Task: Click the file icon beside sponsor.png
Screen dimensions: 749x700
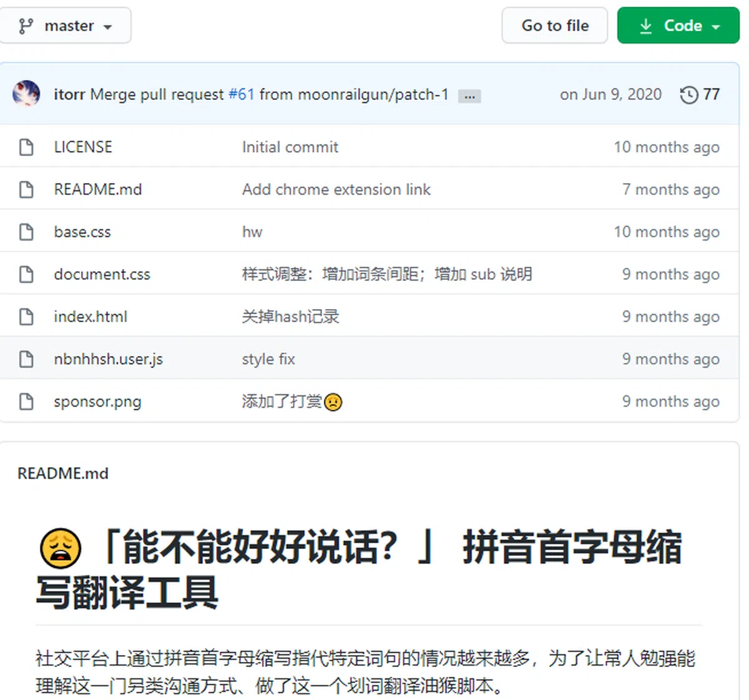Action: [x=26, y=402]
